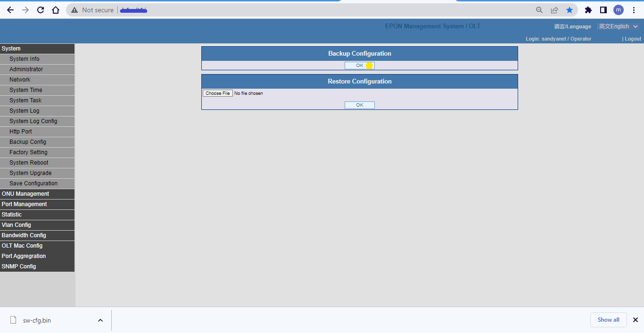Open System Upgrade page

click(x=31, y=173)
